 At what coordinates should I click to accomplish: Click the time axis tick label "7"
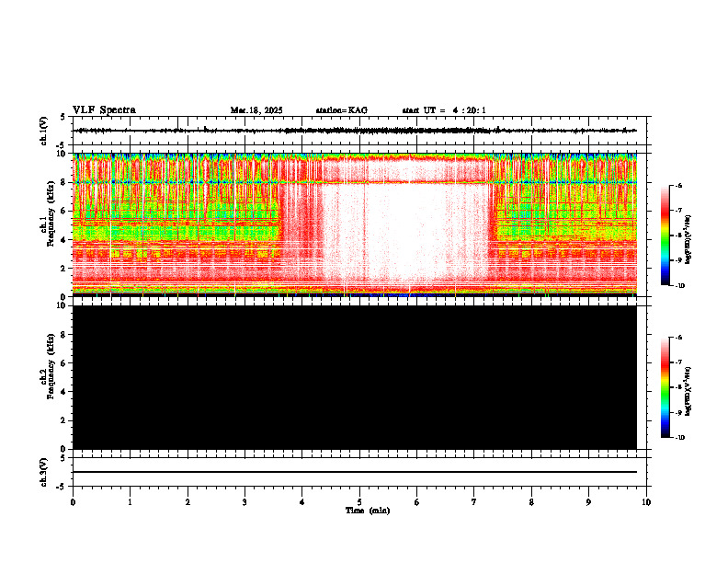tap(474, 502)
